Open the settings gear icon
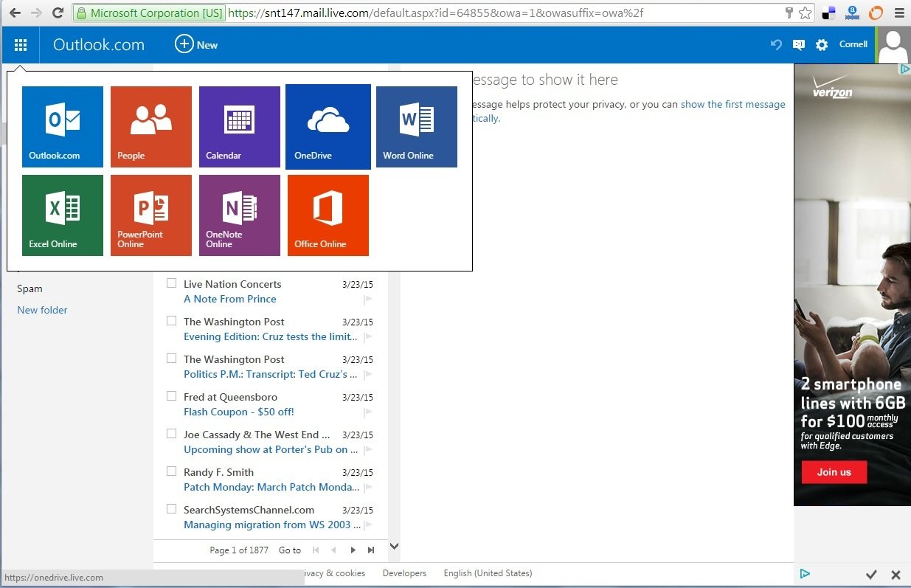The image size is (911, 588). pos(822,45)
